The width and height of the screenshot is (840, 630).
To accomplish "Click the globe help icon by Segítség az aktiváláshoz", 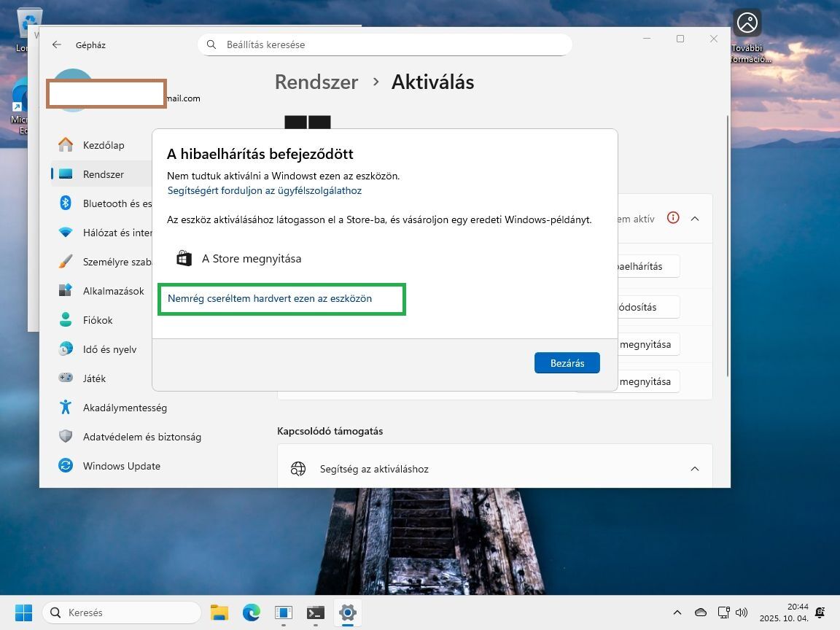I will click(x=297, y=469).
